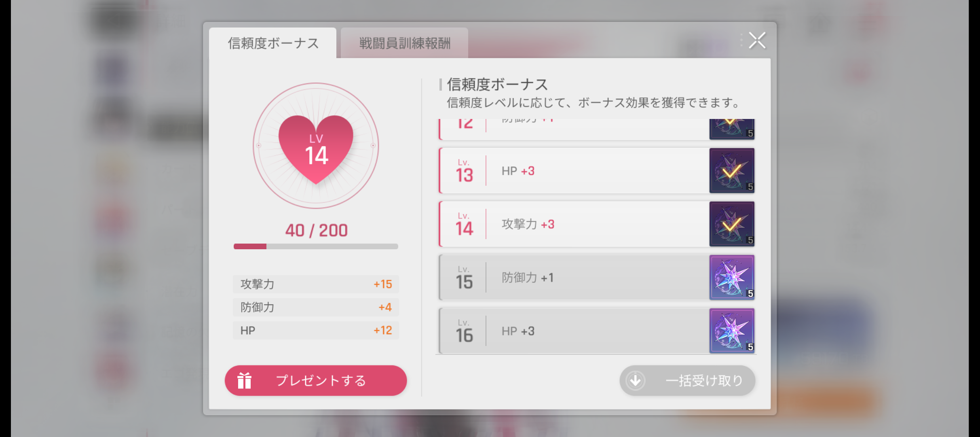Click the download arrow icon on claim-all button
Image resolution: width=980 pixels, height=437 pixels.
click(x=636, y=381)
